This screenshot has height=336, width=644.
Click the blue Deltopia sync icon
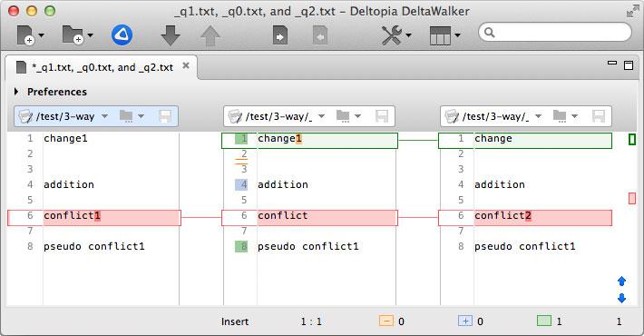(x=122, y=35)
